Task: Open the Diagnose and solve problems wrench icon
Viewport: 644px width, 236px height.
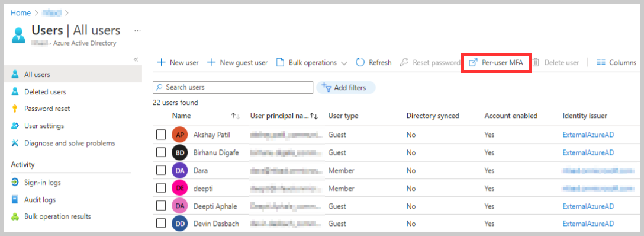Action: 15,143
